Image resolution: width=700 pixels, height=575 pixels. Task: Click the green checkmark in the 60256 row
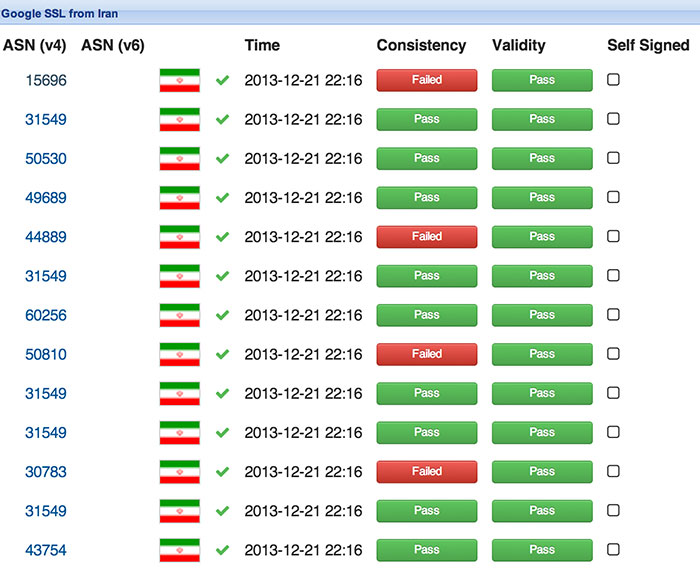pos(222,315)
